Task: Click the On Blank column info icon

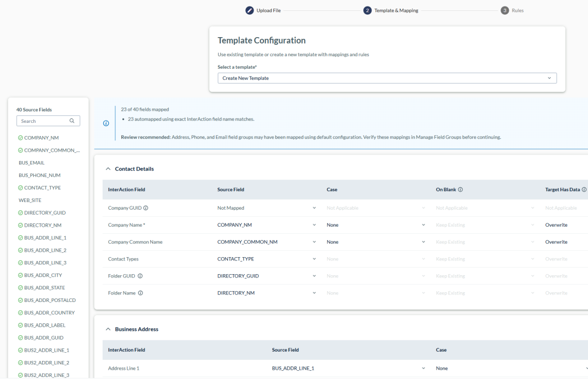Action: click(x=461, y=189)
